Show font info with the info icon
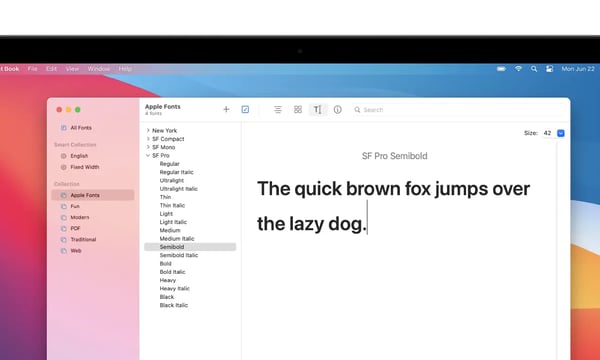Viewport: 600px width, 360px height. pos(338,110)
